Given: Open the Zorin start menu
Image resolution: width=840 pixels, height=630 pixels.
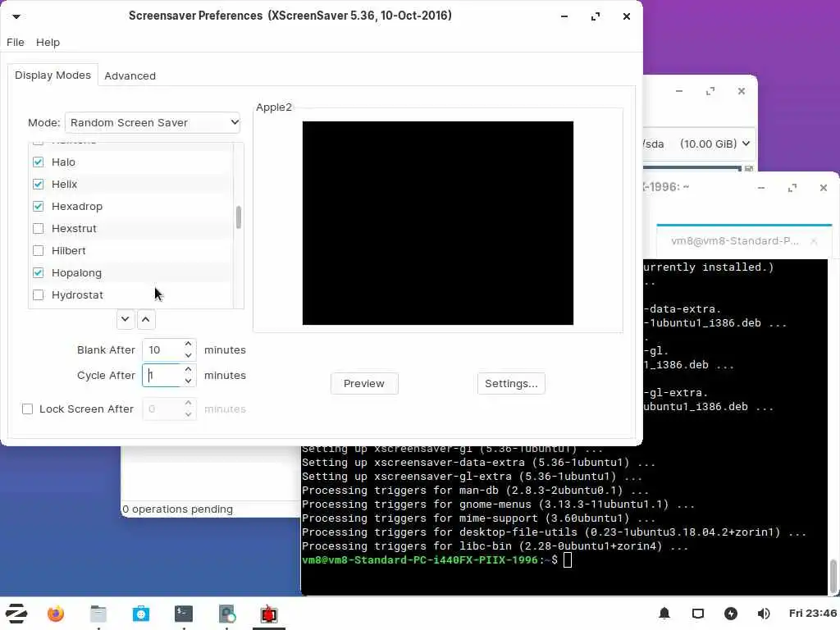Looking at the screenshot, I should point(16,614).
